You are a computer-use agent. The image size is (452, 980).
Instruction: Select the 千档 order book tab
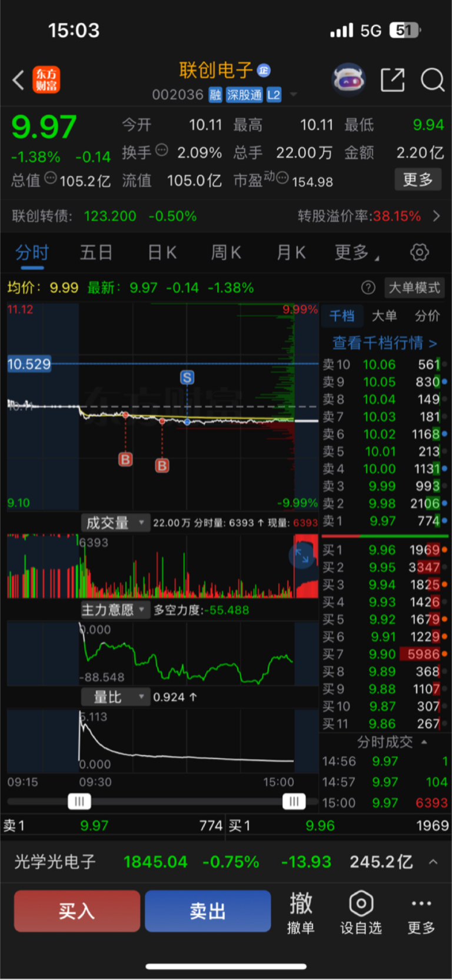[342, 316]
